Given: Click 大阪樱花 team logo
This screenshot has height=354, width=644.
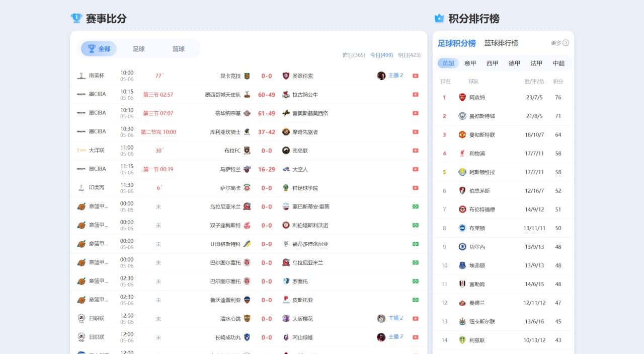Looking at the screenshot, I should pos(286,318).
